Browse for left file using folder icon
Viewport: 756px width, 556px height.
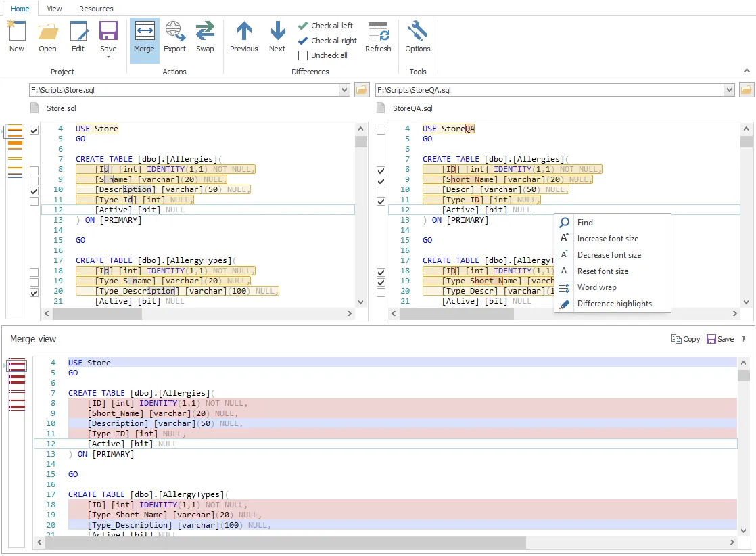(362, 90)
